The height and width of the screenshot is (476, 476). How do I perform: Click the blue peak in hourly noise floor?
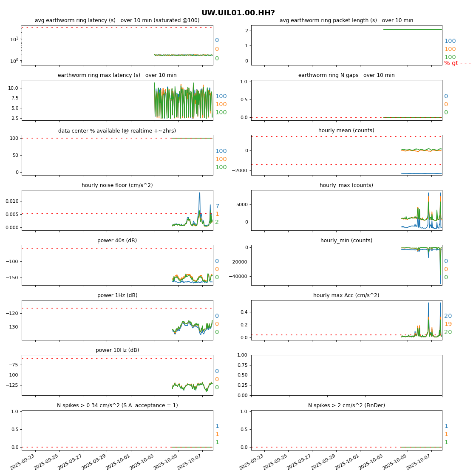(199, 193)
